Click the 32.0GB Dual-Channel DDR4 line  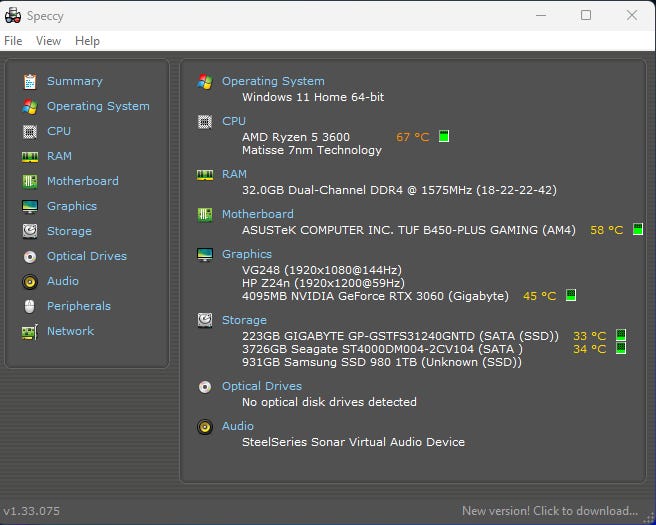coord(399,190)
